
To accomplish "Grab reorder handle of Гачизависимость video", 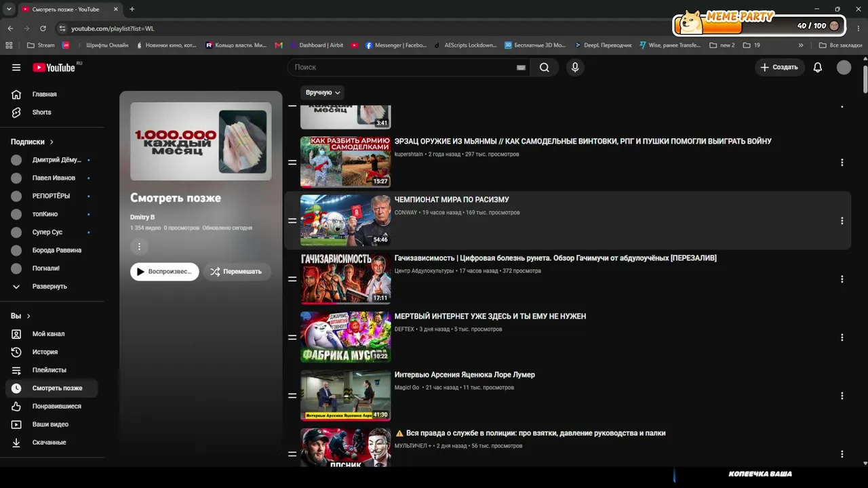I will coord(292,279).
